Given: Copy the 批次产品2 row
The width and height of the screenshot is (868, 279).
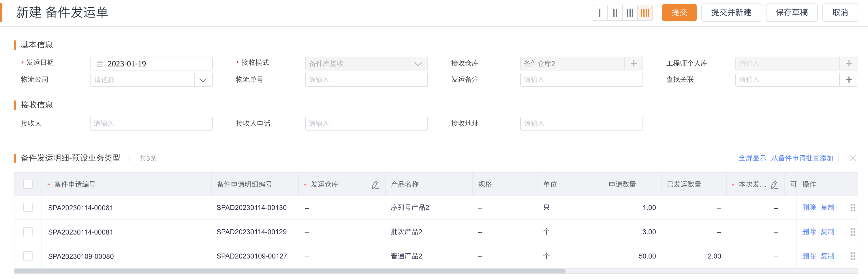Looking at the screenshot, I should pyautogui.click(x=827, y=232).
